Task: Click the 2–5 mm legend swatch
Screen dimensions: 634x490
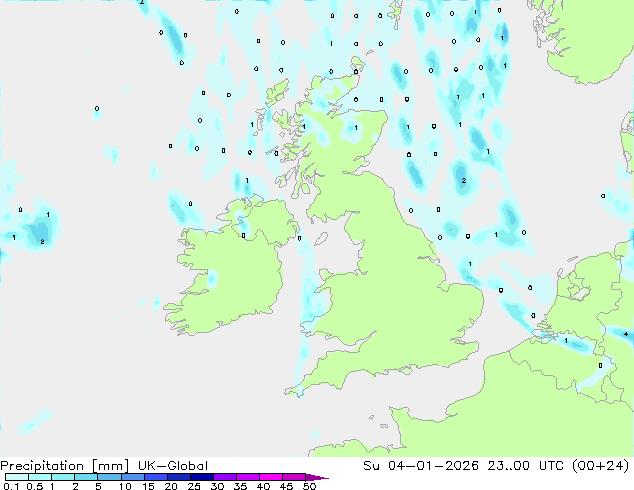Action: (x=86, y=477)
